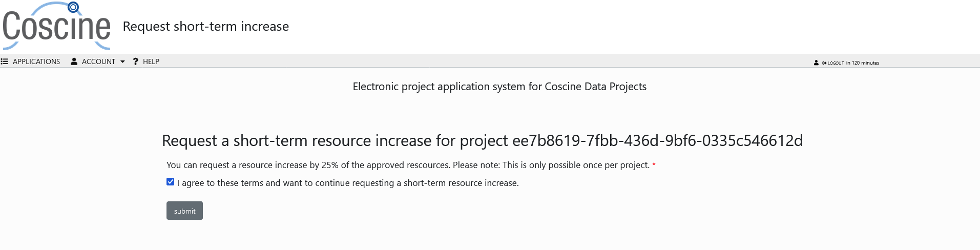Viewport: 980px width, 250px height.
Task: Expand the ACCOUNT dropdown caret
Action: point(122,61)
